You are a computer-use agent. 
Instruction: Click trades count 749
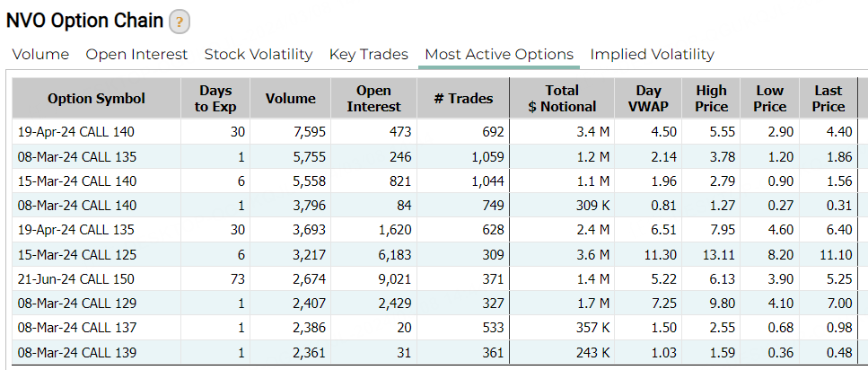point(494,206)
